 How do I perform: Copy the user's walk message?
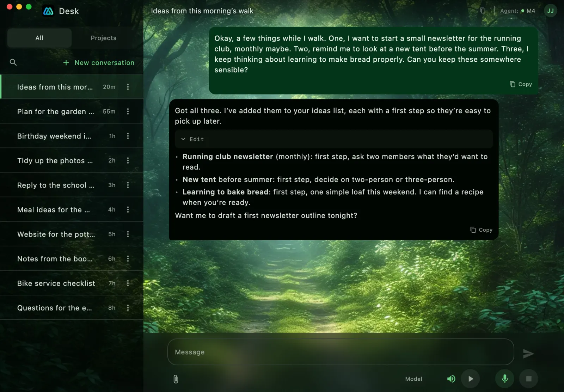[x=521, y=84]
